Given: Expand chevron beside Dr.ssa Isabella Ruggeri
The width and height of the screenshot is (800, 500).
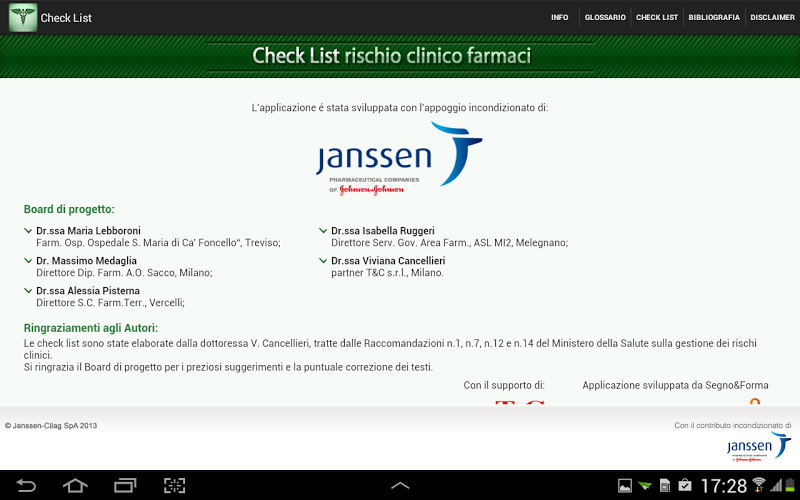Looking at the screenshot, I should 323,231.
